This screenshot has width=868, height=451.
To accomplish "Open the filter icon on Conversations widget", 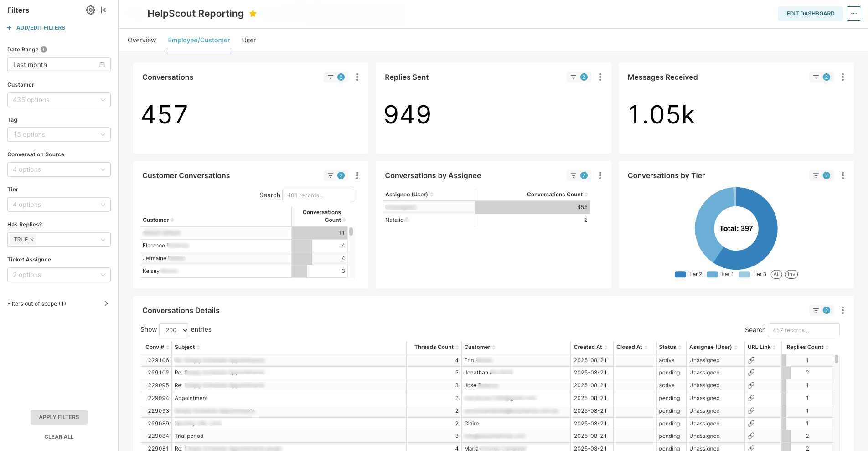I will pyautogui.click(x=331, y=77).
